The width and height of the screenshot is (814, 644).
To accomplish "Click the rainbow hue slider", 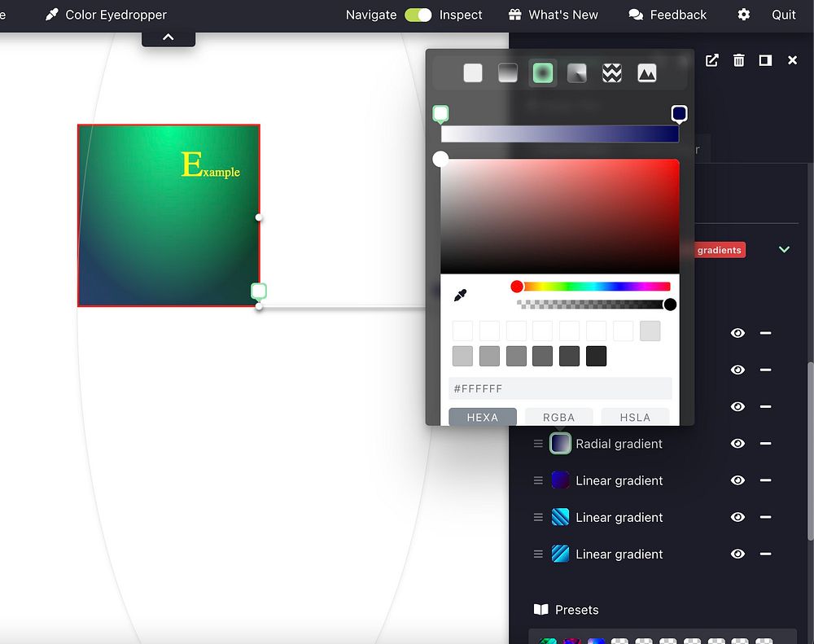I will coord(593,286).
